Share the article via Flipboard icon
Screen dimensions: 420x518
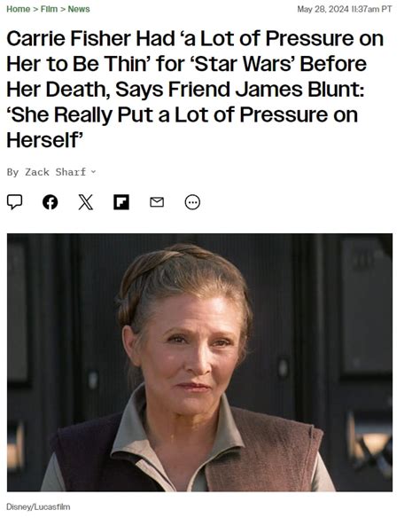(x=121, y=202)
